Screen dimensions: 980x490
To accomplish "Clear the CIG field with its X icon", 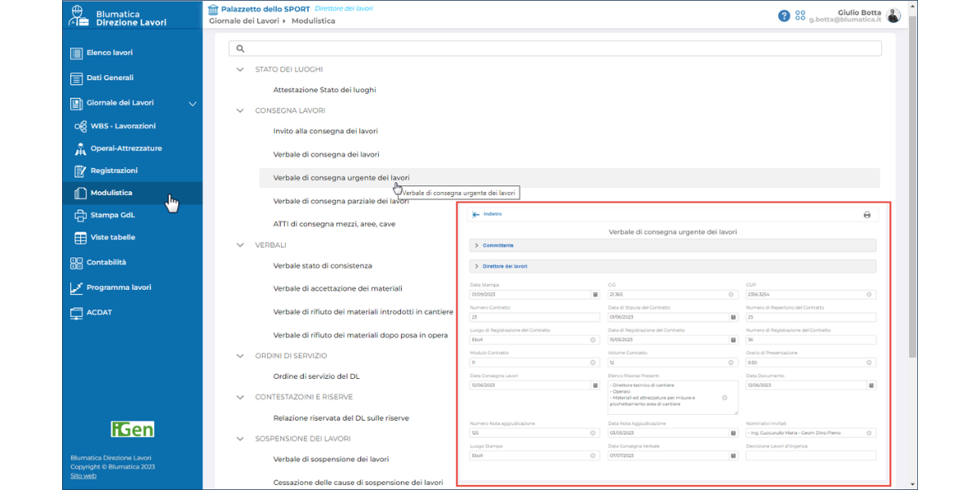I will coord(731,294).
